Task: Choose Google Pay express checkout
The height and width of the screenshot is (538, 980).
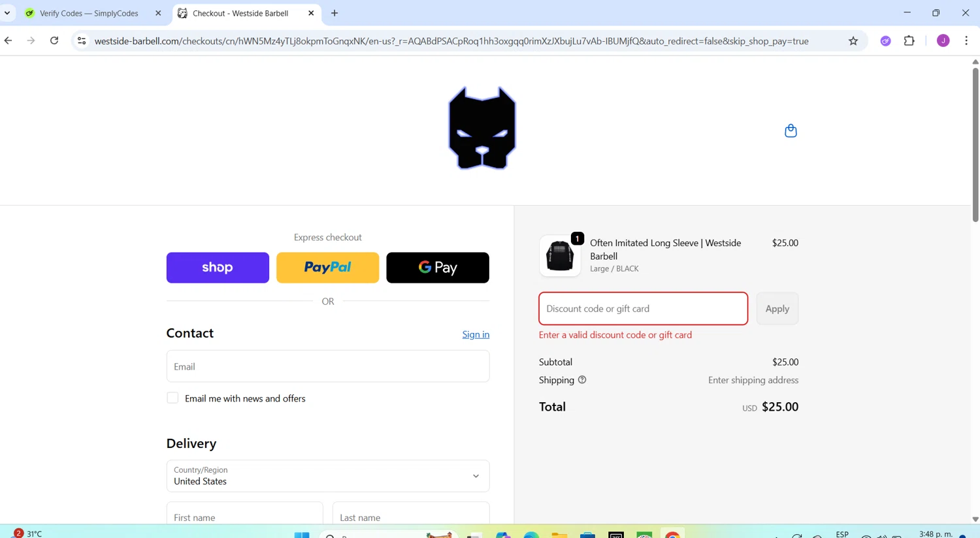Action: pyautogui.click(x=438, y=268)
